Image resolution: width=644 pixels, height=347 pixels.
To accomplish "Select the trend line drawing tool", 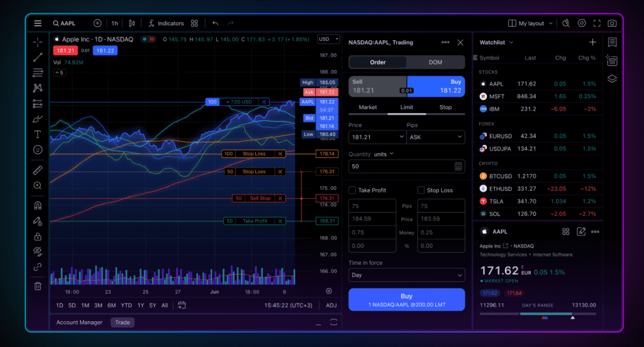I will [x=38, y=57].
